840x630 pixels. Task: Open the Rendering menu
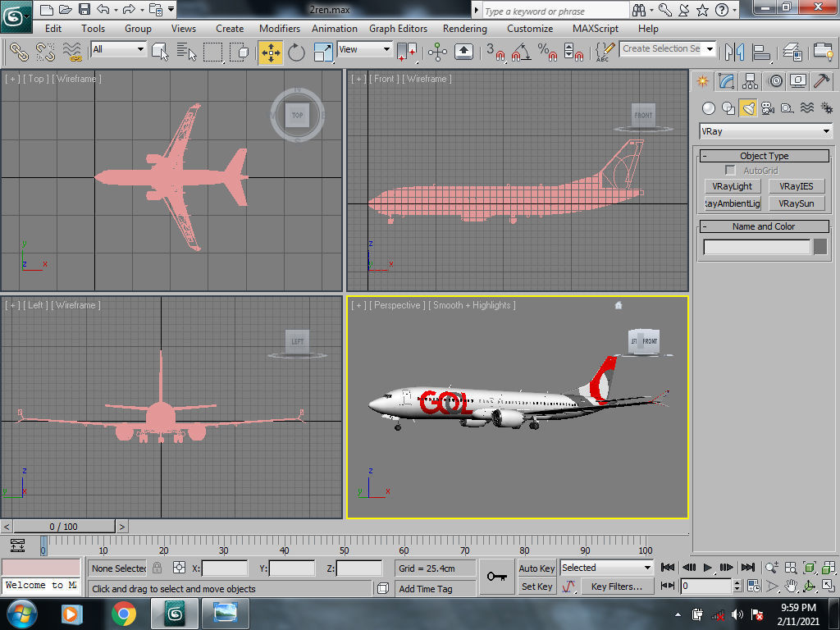click(464, 29)
